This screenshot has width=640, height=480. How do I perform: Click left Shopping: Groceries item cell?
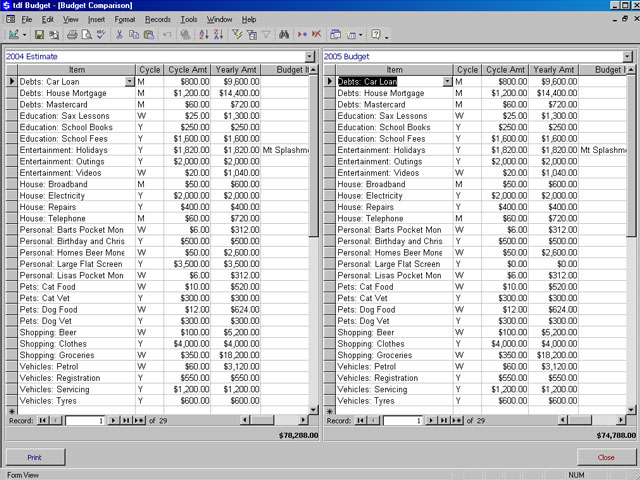tap(77, 355)
